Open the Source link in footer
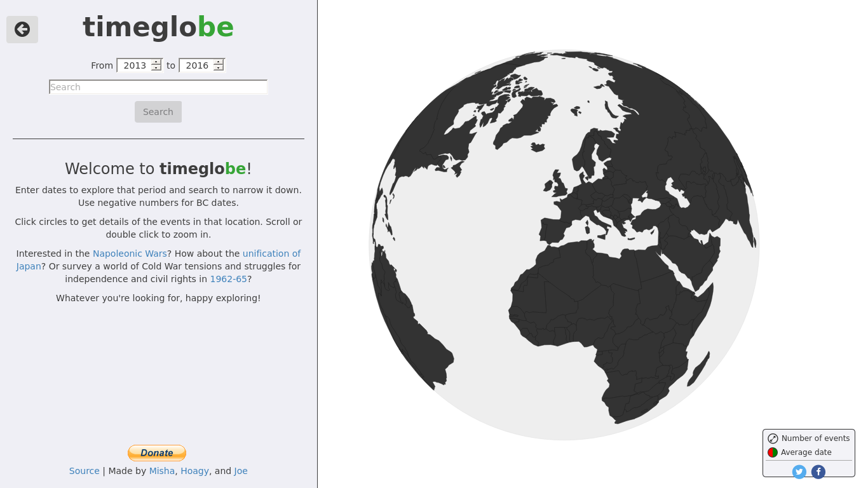Screen dimensions: 868x488 pos(84,471)
